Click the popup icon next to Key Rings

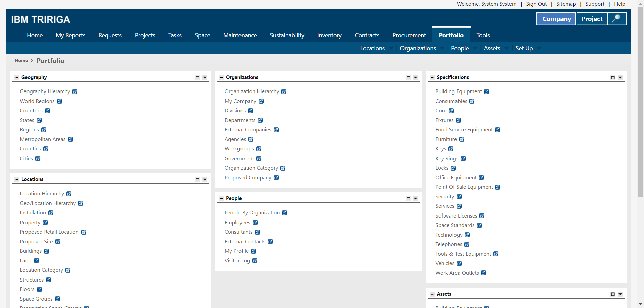[463, 159]
